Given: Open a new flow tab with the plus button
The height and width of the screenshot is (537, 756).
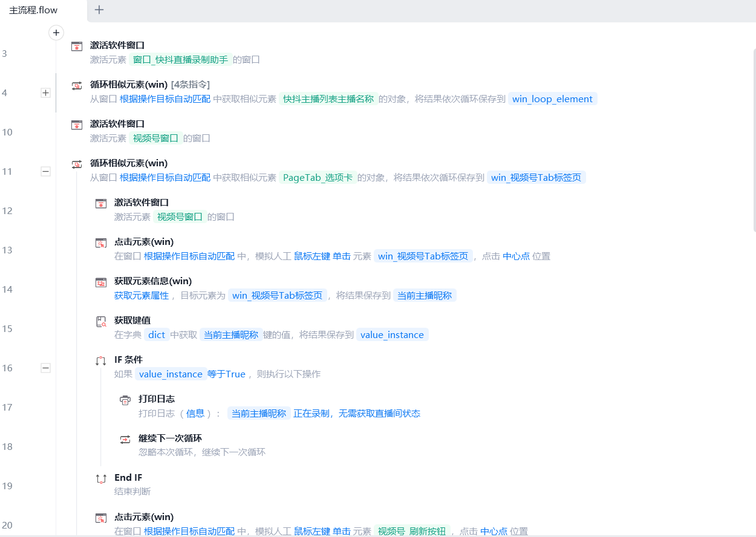Looking at the screenshot, I should [x=99, y=10].
